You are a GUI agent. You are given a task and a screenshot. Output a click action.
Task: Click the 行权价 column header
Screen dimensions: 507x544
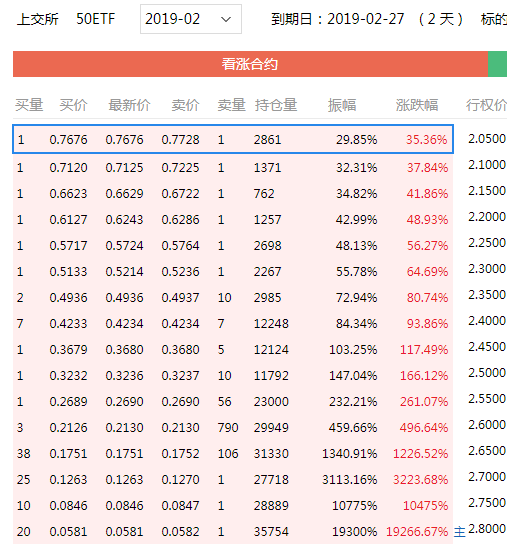[x=486, y=105]
